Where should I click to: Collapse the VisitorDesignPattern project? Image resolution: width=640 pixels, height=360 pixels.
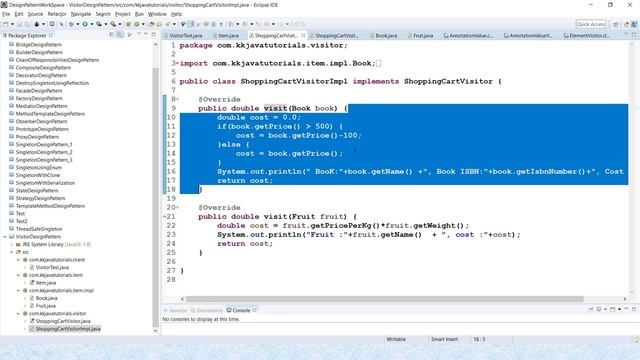(5, 237)
